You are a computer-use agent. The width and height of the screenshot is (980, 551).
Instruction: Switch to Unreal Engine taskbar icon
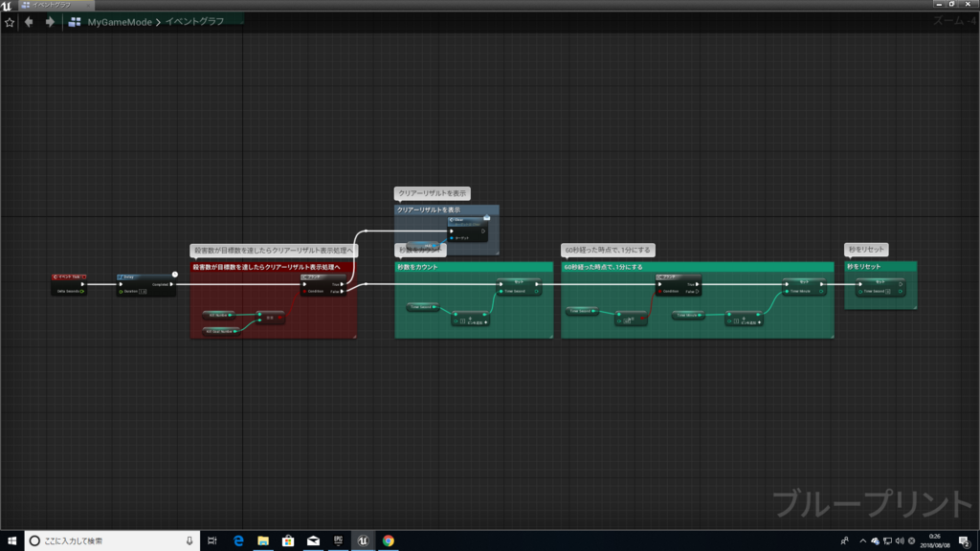(363, 540)
